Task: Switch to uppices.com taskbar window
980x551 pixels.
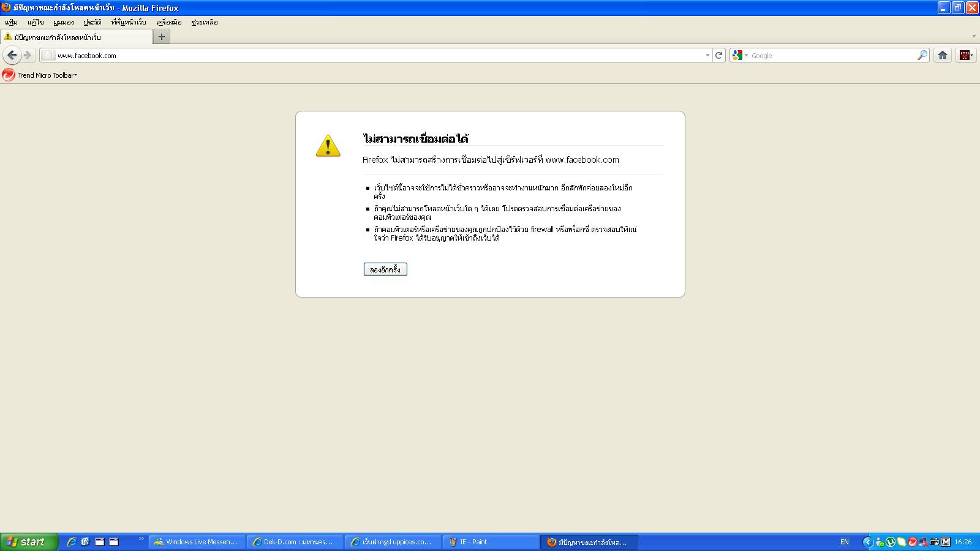Action: pos(393,542)
